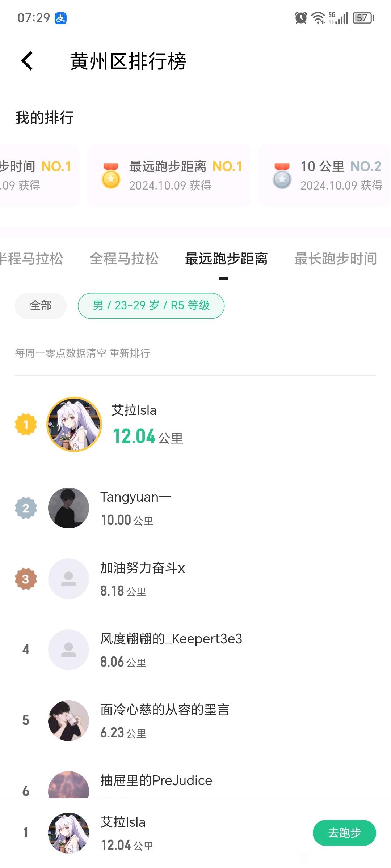Tap the back arrow icon
The image size is (391, 868).
click(x=27, y=61)
